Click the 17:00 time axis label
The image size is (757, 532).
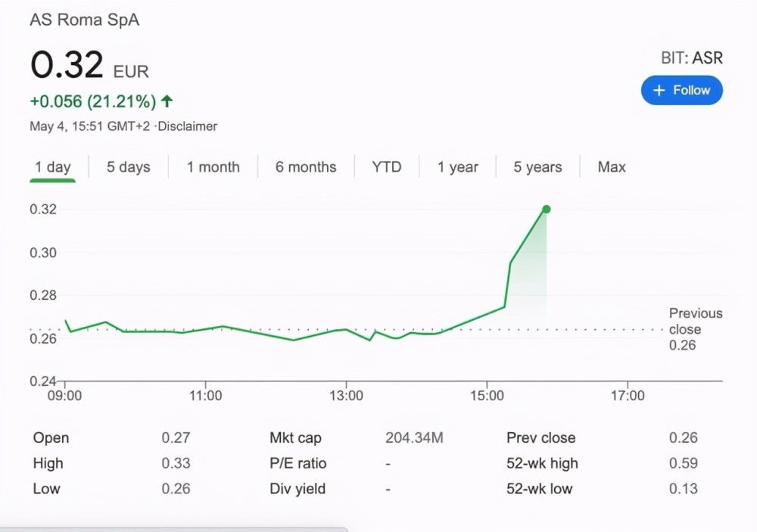[628, 396]
